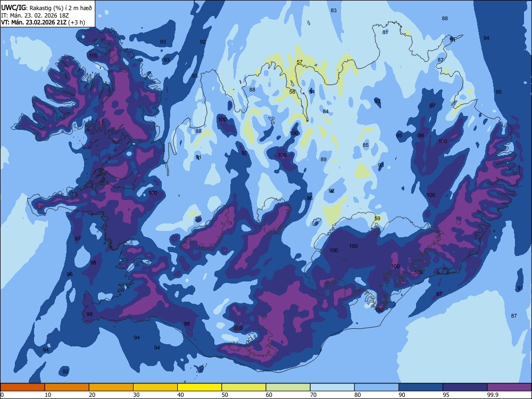Click the '83' humidity value on the map
532x399 pixels.
pyautogui.click(x=334, y=11)
